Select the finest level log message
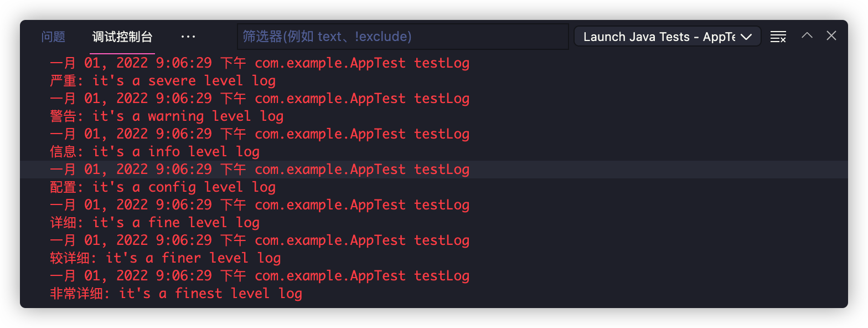Image resolution: width=868 pixels, height=328 pixels. (x=176, y=294)
